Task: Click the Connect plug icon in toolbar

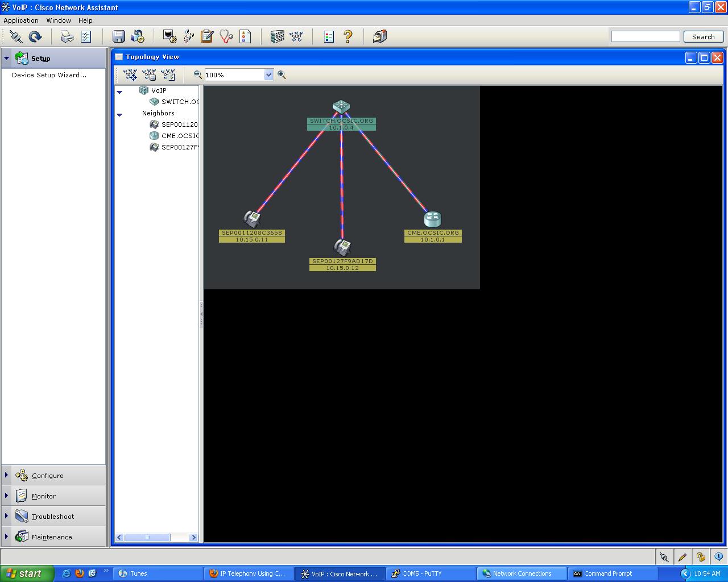Action: click(16, 37)
